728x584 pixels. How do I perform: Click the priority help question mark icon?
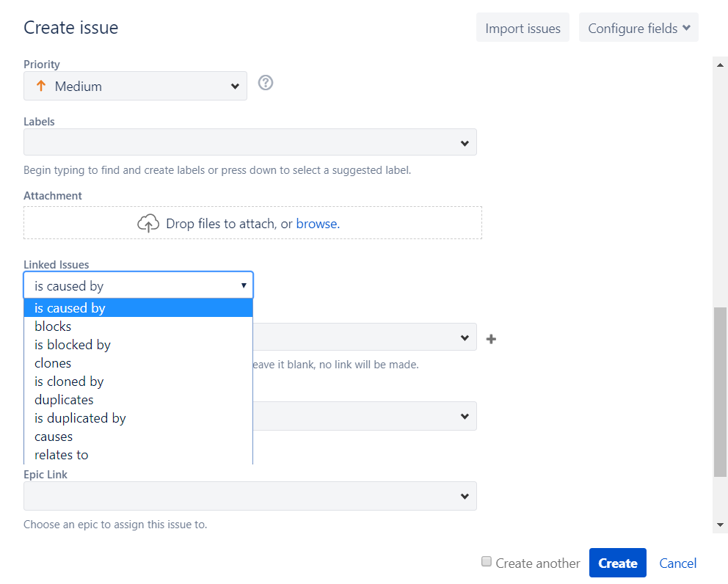[x=266, y=84]
